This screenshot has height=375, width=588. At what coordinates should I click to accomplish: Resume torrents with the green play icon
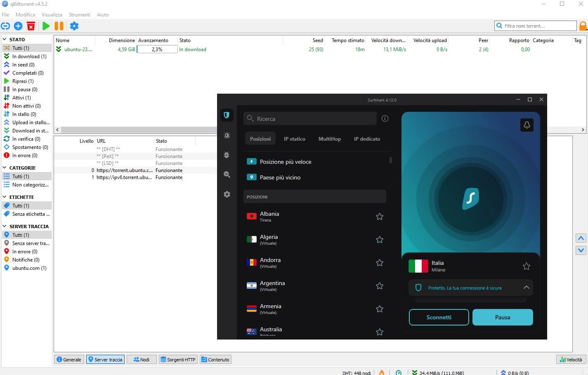pyautogui.click(x=46, y=26)
